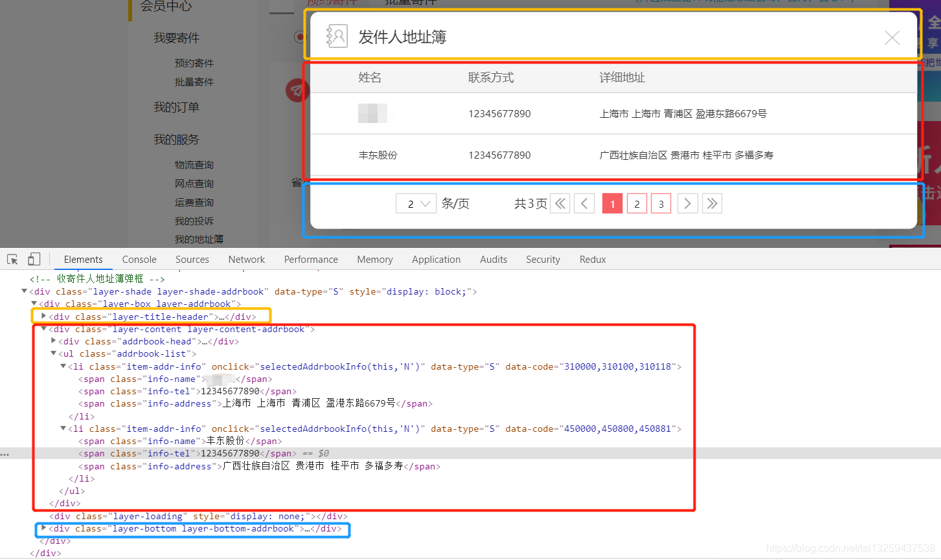The image size is (941, 560).
Task: Open 预约寄件 in the sidebar
Action: coord(194,63)
